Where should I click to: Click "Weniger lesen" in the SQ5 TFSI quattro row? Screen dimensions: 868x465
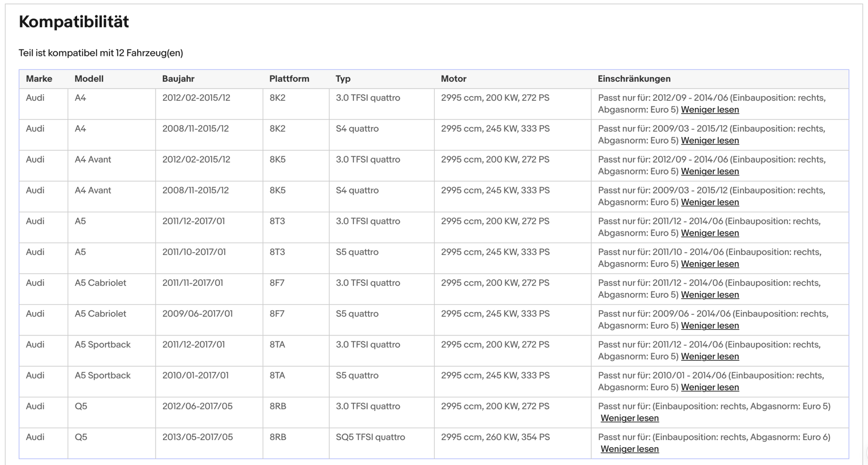coord(629,449)
